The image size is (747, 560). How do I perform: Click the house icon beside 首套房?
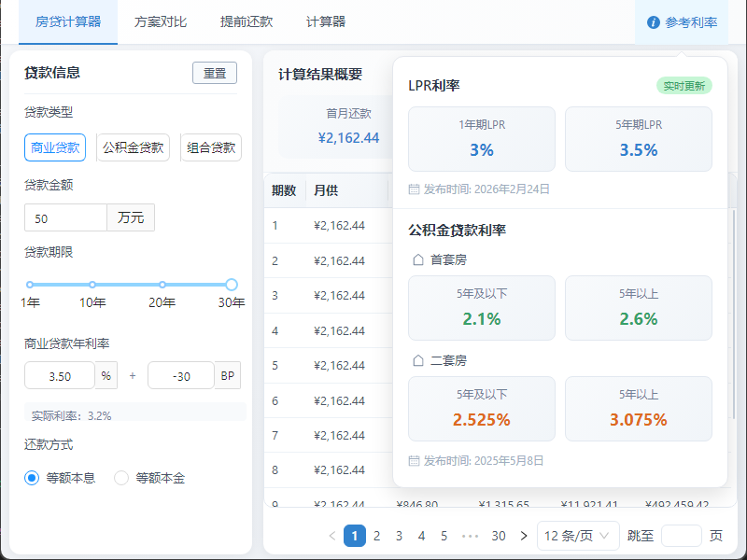click(417, 259)
